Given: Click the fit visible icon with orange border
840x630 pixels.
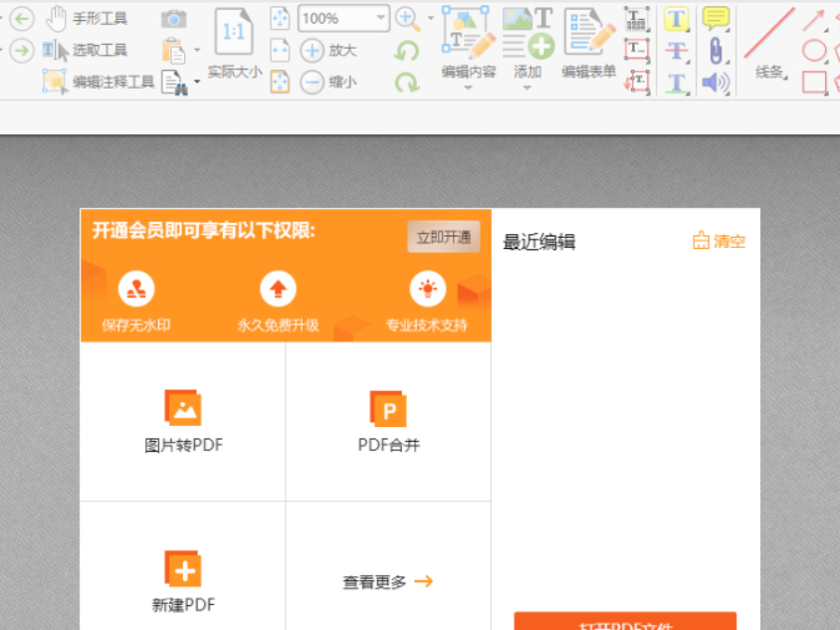Looking at the screenshot, I should coord(280,82).
